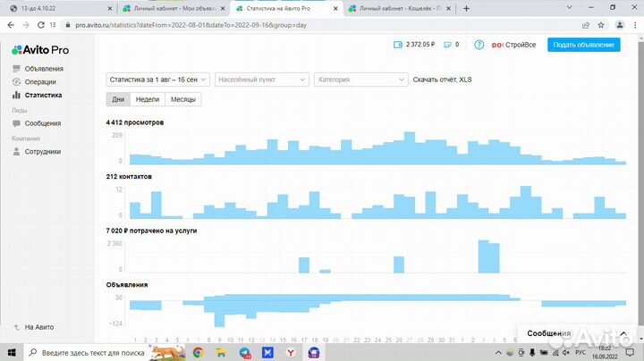The height and width of the screenshot is (361, 644).
Task: Click the Avito Pro logo
Action: tap(40, 49)
